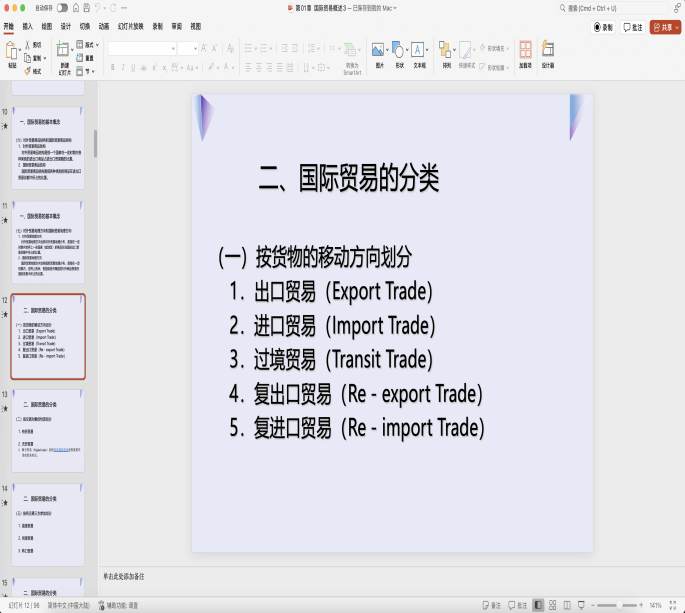Open the Arrange (排列) tool
Image resolution: width=685 pixels, height=613 pixels.
click(446, 50)
